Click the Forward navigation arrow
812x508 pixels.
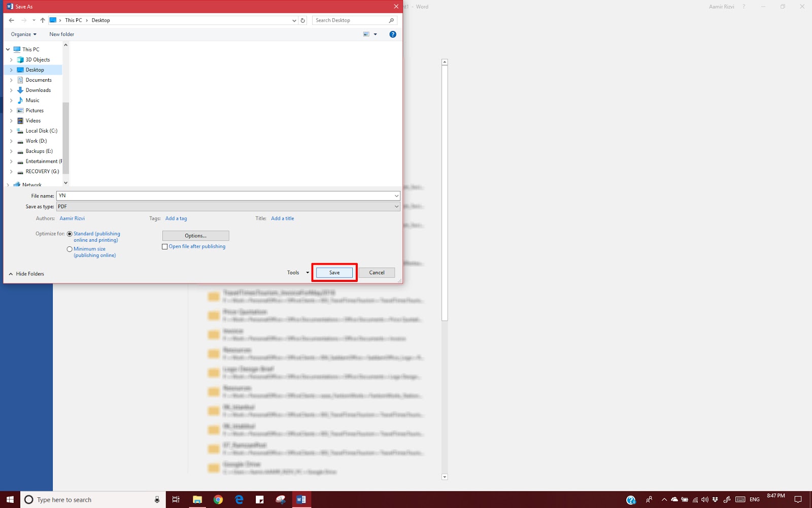(24, 20)
